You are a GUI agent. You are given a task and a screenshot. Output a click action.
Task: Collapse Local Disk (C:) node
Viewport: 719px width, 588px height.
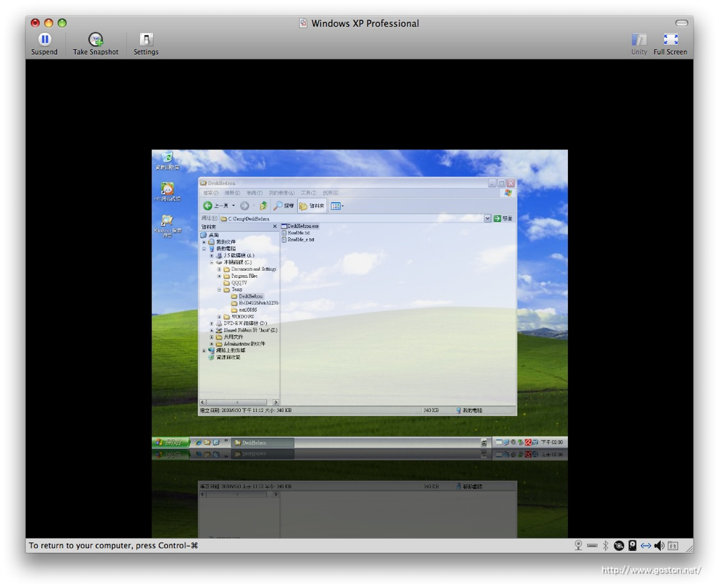click(x=211, y=262)
